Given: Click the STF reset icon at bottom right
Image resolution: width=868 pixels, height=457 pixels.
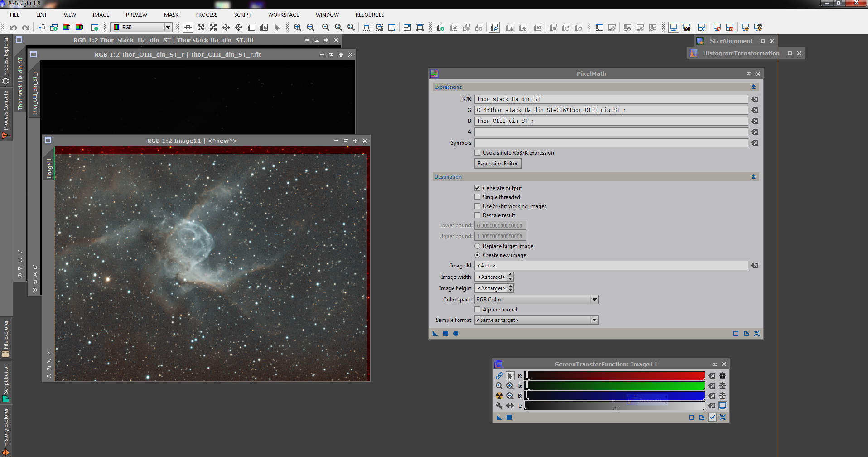Looking at the screenshot, I should tap(723, 418).
